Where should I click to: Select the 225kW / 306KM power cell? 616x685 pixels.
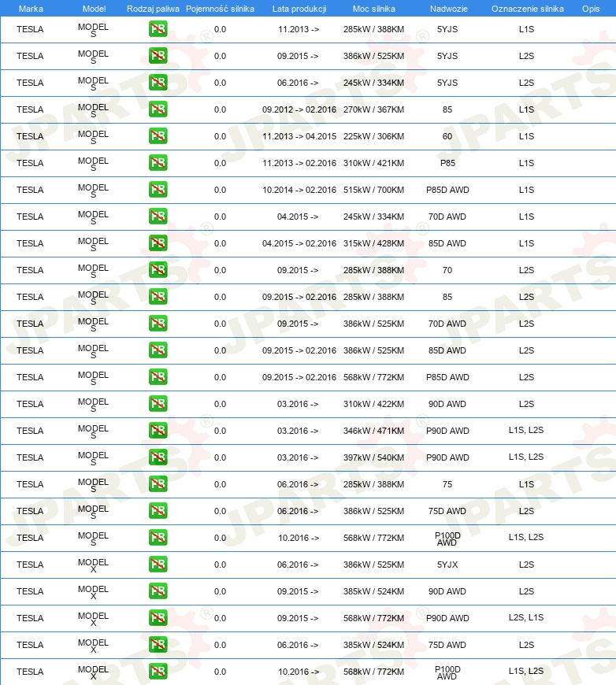coord(374,136)
